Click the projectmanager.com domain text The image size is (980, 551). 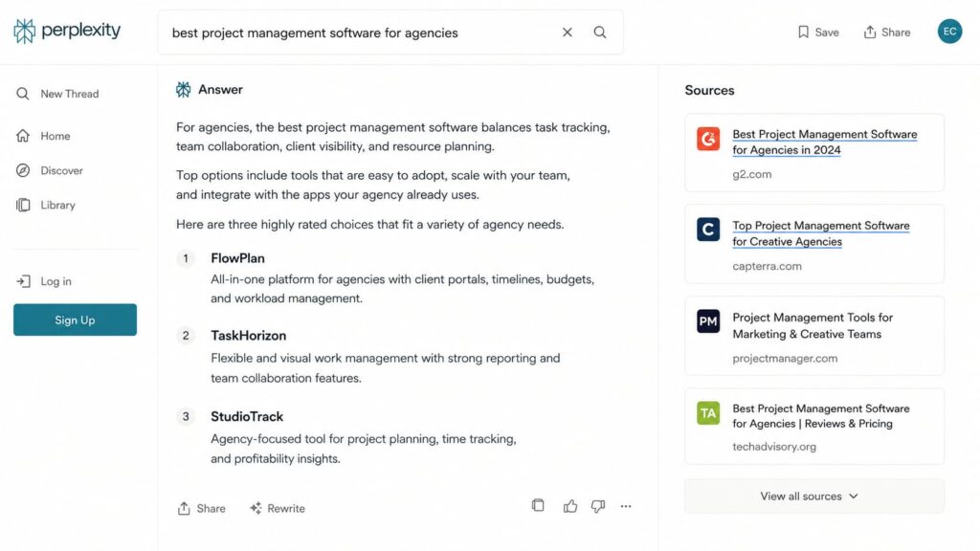[x=785, y=359]
